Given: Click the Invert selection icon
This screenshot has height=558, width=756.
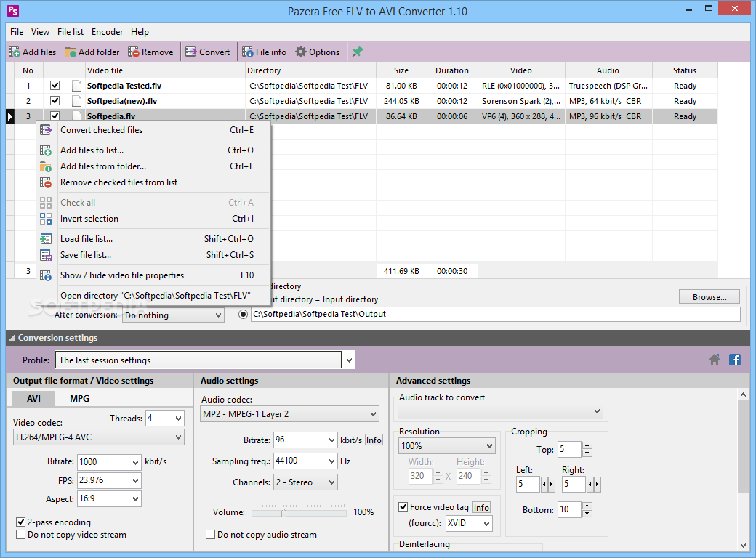Looking at the screenshot, I should [46, 219].
